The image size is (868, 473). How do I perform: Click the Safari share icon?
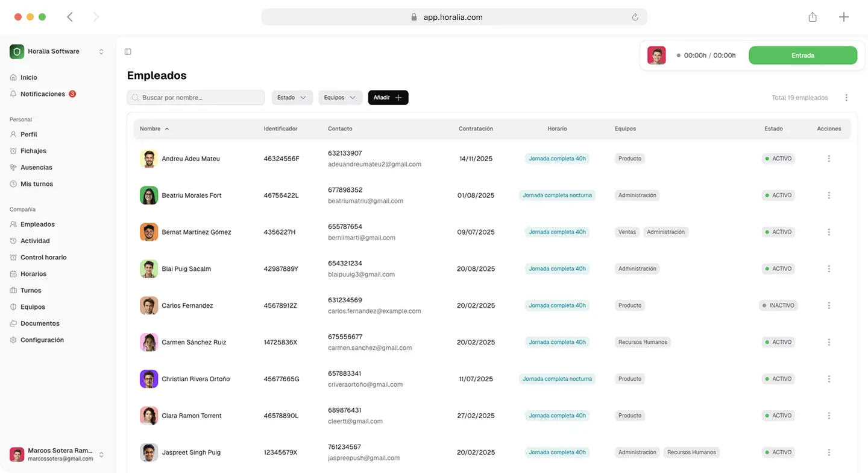813,17
